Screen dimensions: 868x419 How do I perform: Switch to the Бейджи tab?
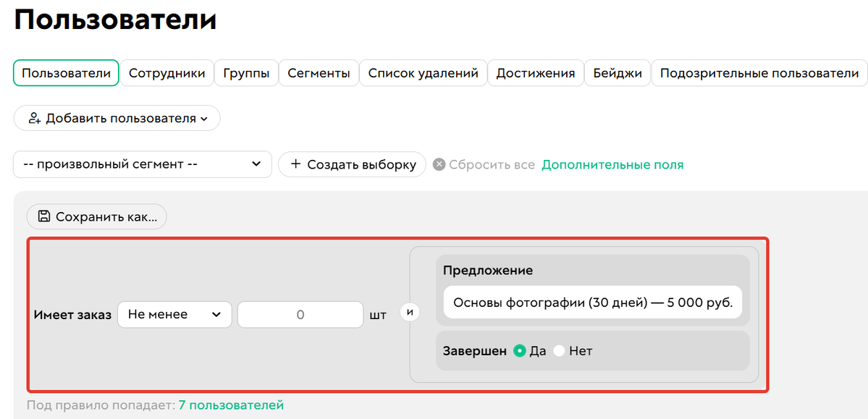pyautogui.click(x=617, y=72)
